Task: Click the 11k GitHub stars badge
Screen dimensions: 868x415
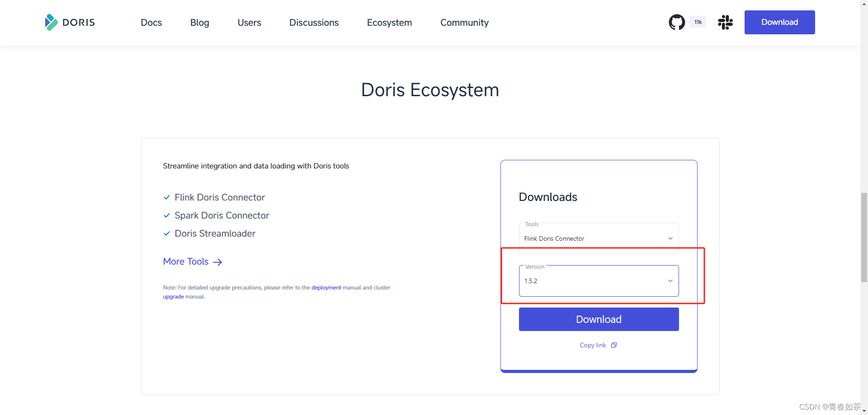Action: coord(698,22)
